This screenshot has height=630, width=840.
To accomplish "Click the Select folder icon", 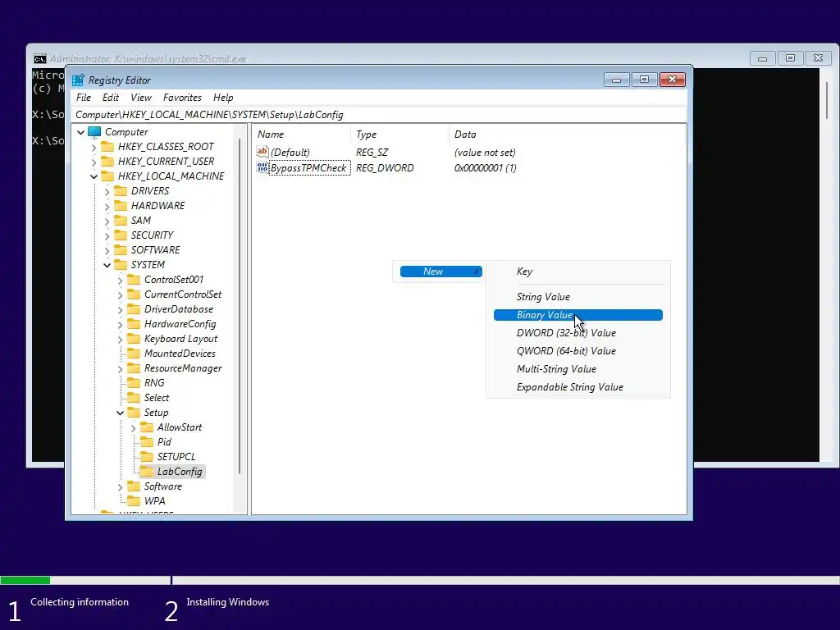I will 134,398.
